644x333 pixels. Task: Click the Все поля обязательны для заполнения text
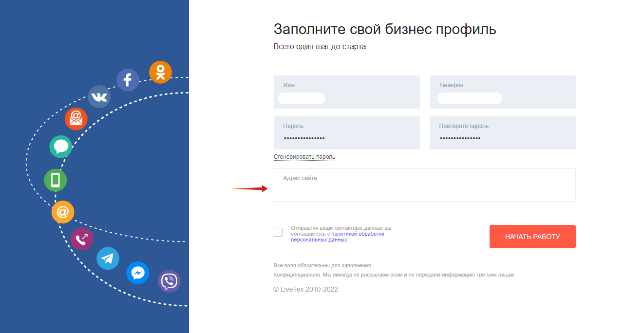coord(322,265)
